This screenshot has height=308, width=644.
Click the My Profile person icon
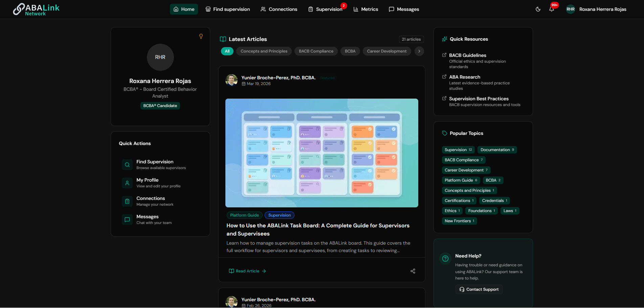pyautogui.click(x=127, y=183)
